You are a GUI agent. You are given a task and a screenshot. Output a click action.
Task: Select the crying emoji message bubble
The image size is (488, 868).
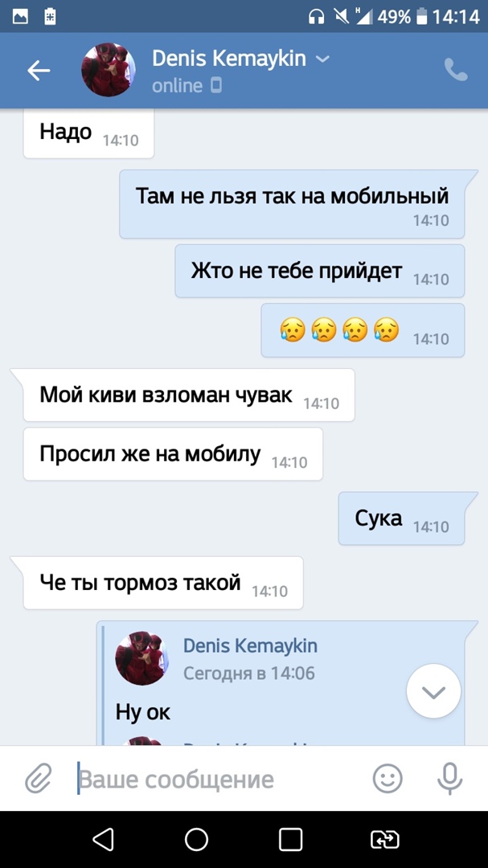363,330
